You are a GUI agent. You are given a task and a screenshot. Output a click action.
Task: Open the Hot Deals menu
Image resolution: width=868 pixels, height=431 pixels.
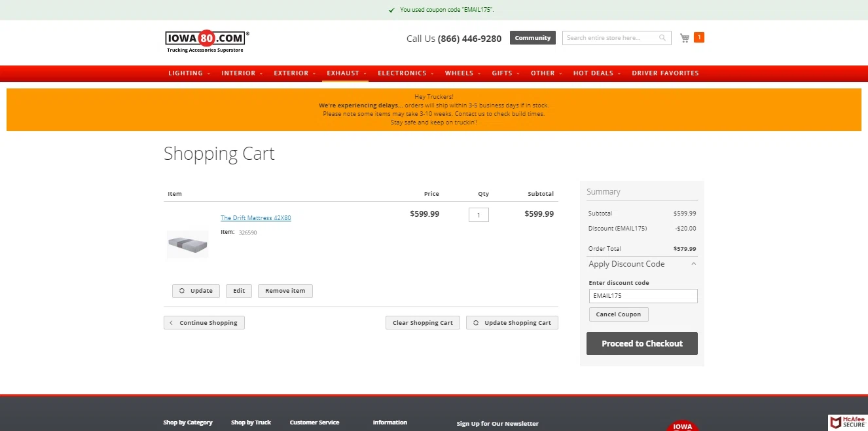(596, 73)
